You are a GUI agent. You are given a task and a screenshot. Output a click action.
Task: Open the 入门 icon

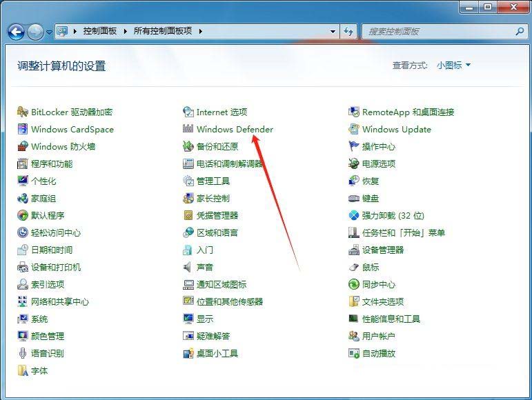(x=188, y=250)
